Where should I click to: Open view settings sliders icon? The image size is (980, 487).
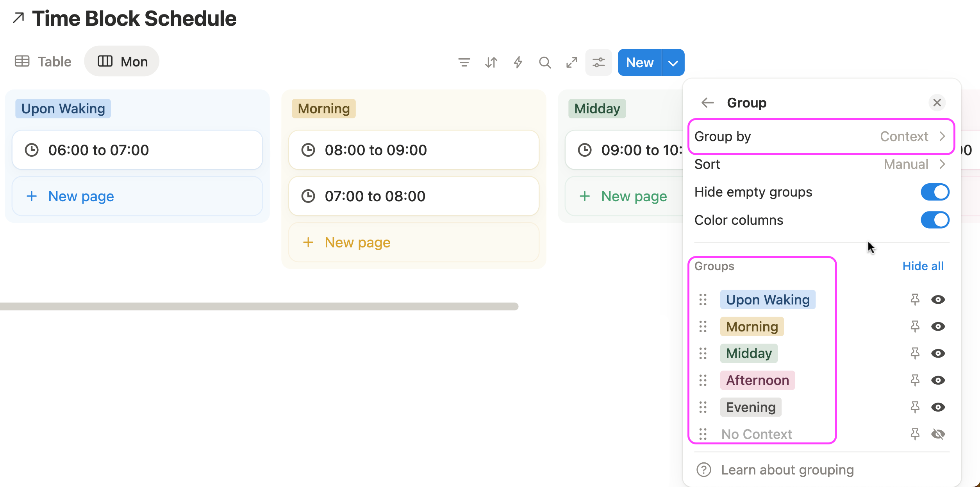pos(598,62)
